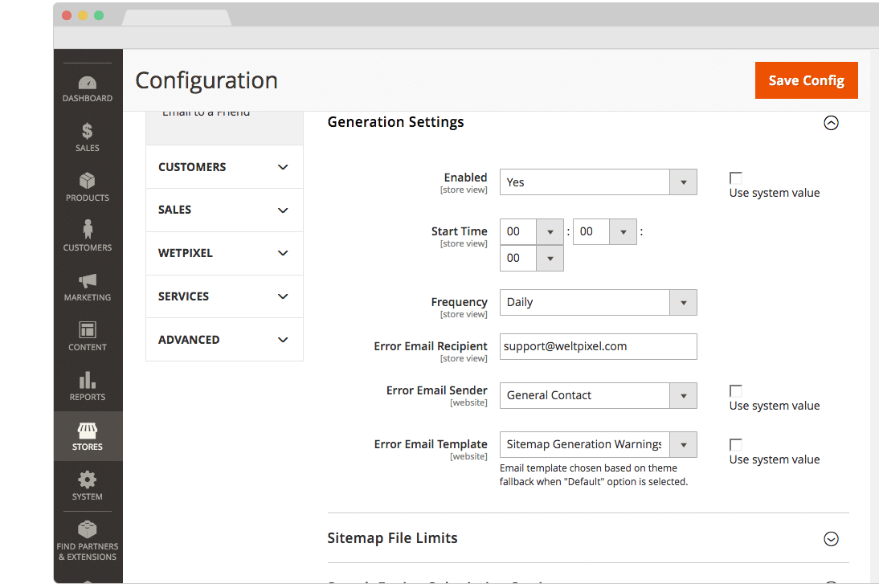Expand the ADVANCED configuration tab
879x588 pixels.
(x=224, y=340)
